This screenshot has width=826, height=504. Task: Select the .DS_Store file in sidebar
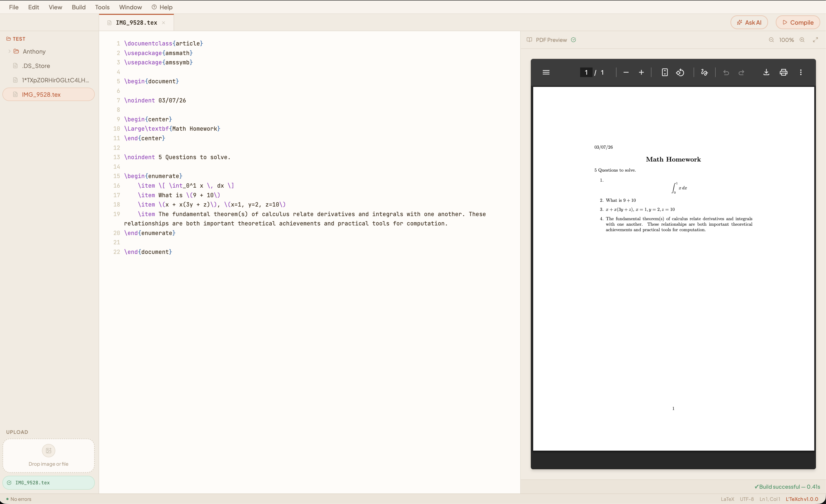tap(36, 66)
